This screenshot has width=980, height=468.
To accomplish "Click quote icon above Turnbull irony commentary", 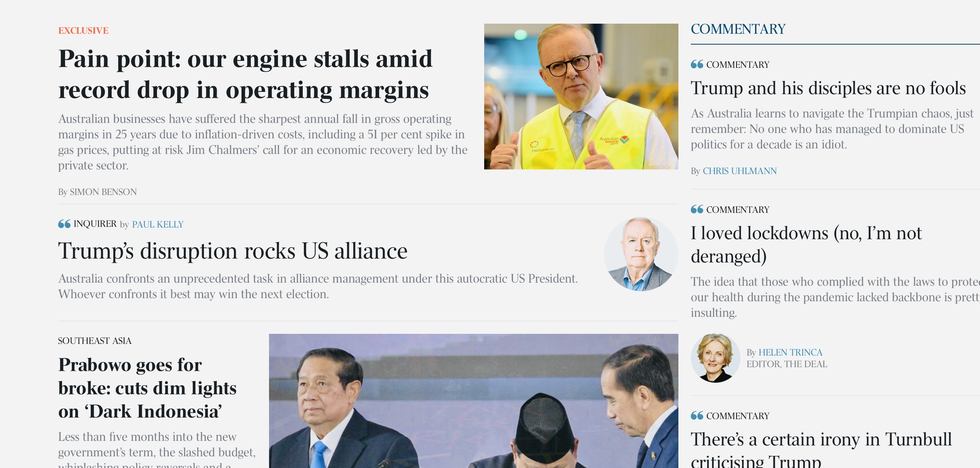I will [x=697, y=416].
